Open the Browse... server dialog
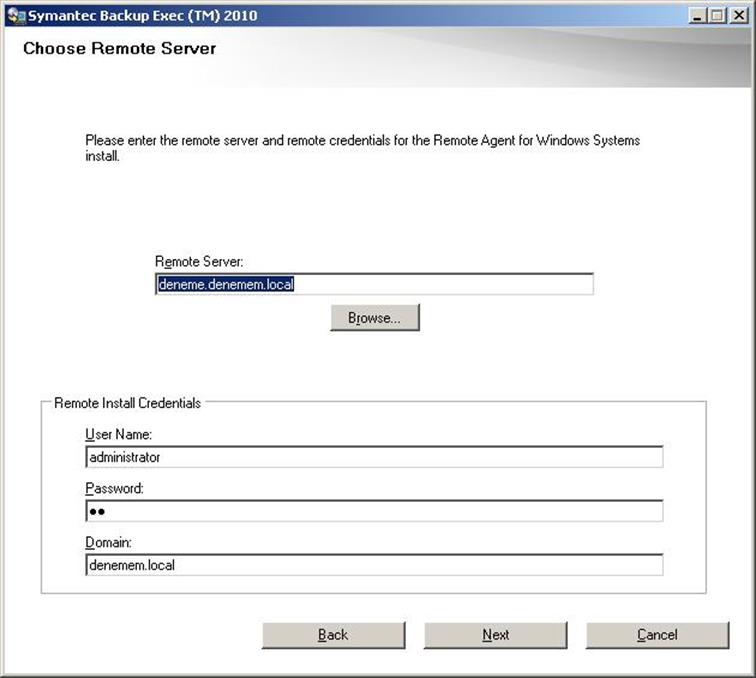 tap(375, 318)
